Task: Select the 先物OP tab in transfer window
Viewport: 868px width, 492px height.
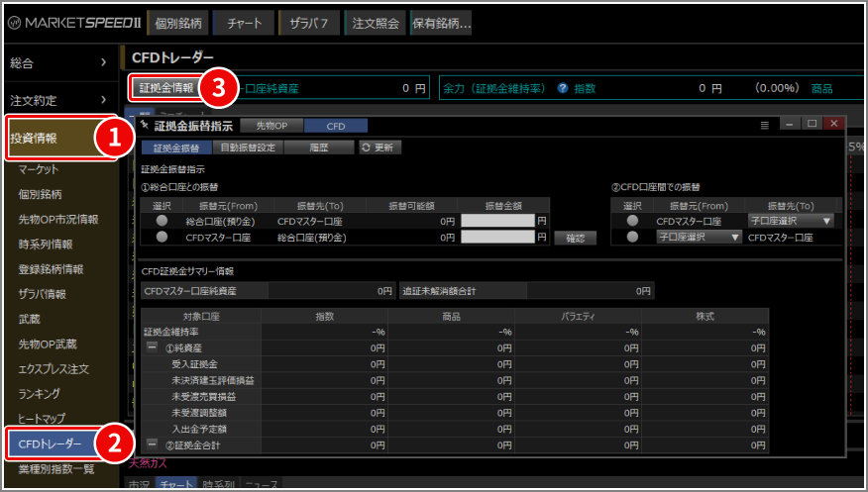Action: click(x=271, y=126)
